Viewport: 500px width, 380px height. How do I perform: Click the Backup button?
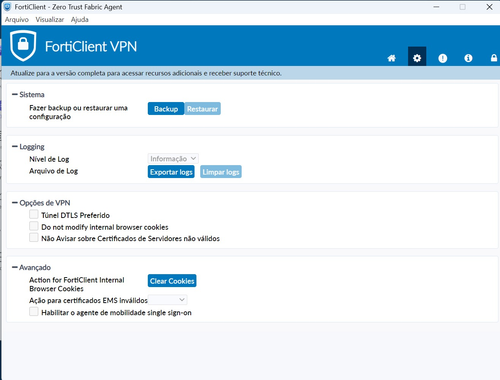click(166, 109)
